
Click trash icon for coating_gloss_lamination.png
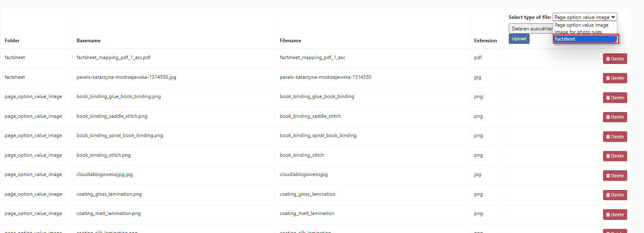click(x=608, y=195)
